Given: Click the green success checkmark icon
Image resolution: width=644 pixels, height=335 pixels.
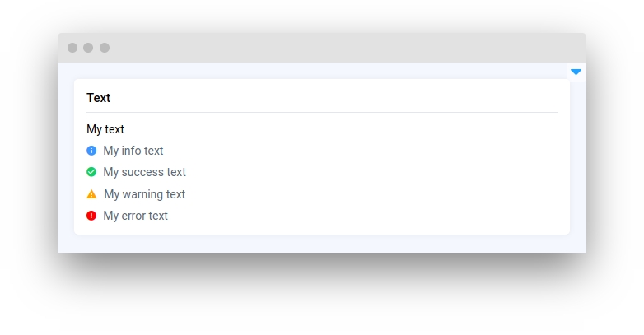Looking at the screenshot, I should pos(91,172).
